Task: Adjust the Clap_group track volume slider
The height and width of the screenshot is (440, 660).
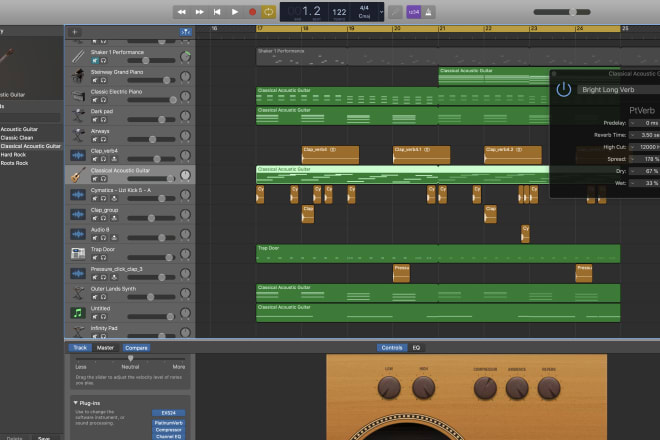Action: [152, 218]
